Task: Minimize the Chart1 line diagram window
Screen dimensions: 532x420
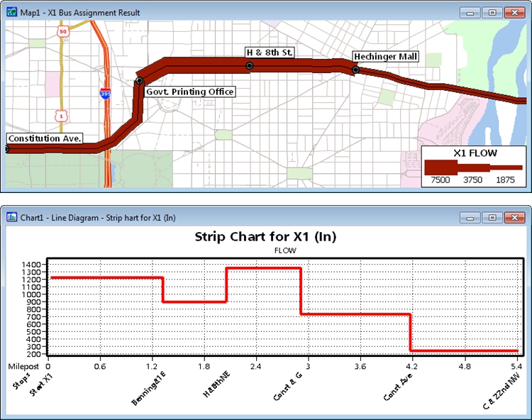Action: tap(470, 216)
